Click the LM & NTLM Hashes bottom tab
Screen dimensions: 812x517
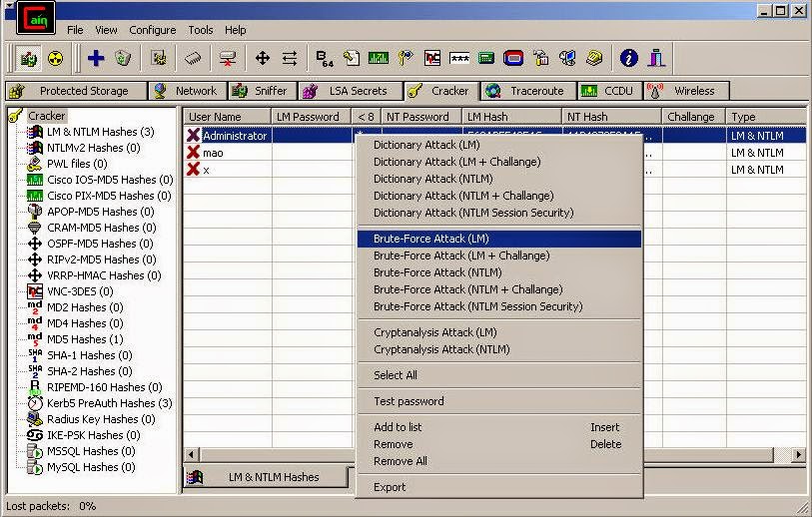point(266,477)
